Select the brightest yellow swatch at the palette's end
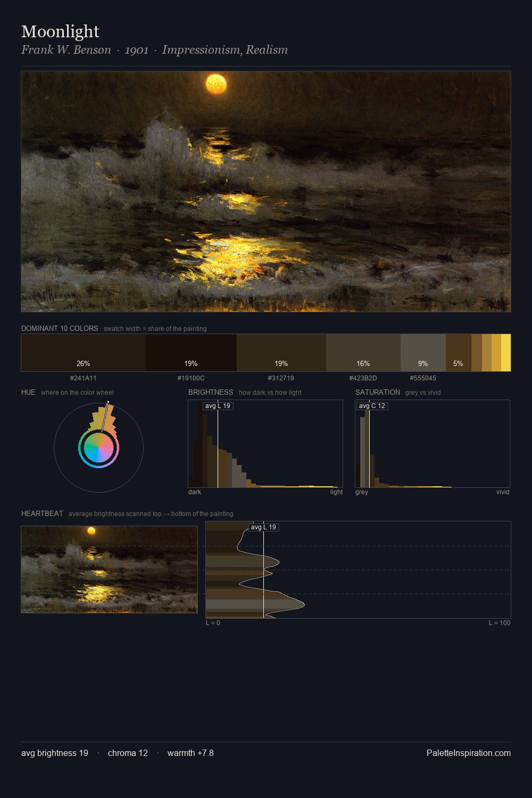 click(506, 353)
